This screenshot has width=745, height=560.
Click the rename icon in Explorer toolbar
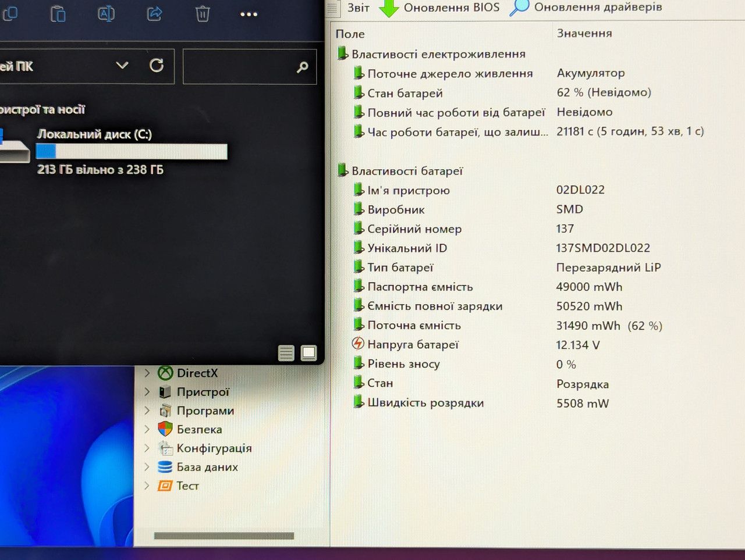pyautogui.click(x=106, y=13)
